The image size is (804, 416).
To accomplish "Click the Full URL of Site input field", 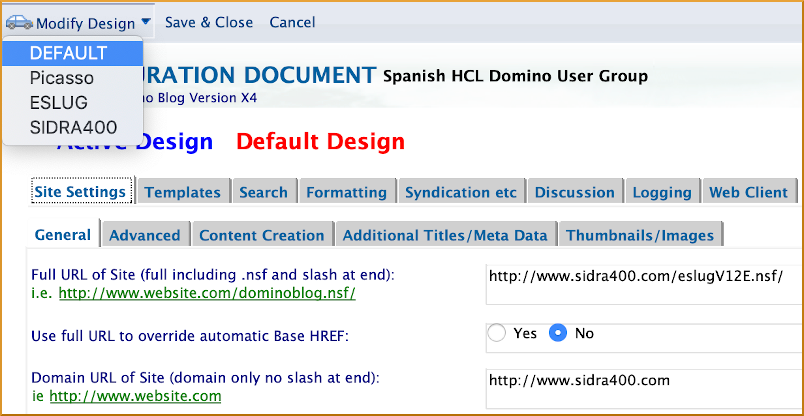I will [640, 284].
